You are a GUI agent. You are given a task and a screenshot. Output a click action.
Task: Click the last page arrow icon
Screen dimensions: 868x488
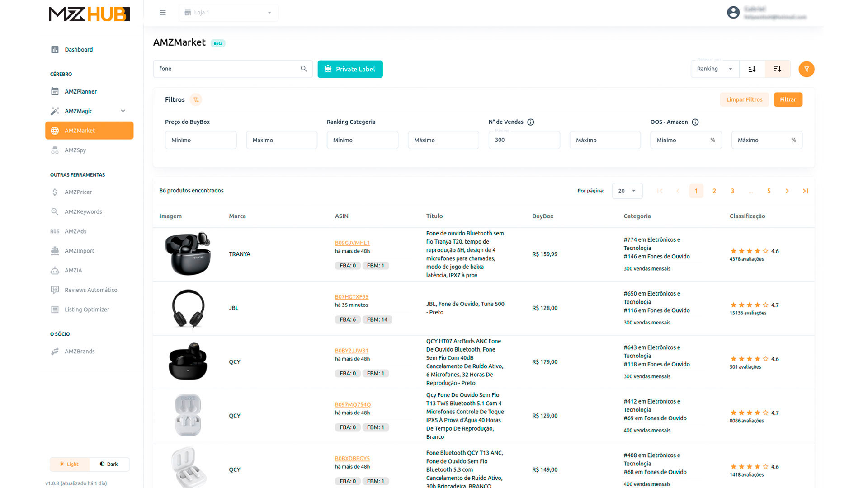805,191
